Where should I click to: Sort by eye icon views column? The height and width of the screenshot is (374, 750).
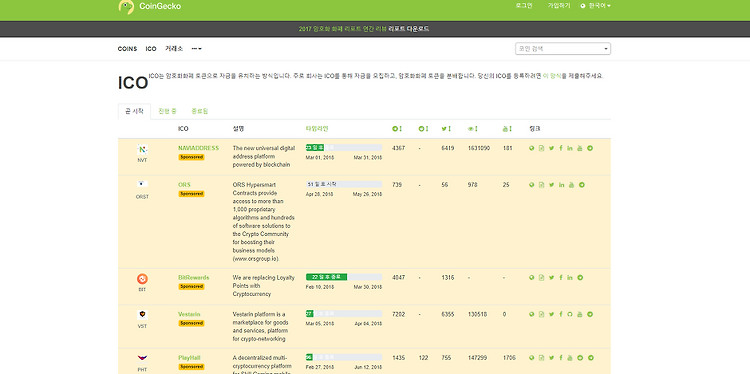473,129
